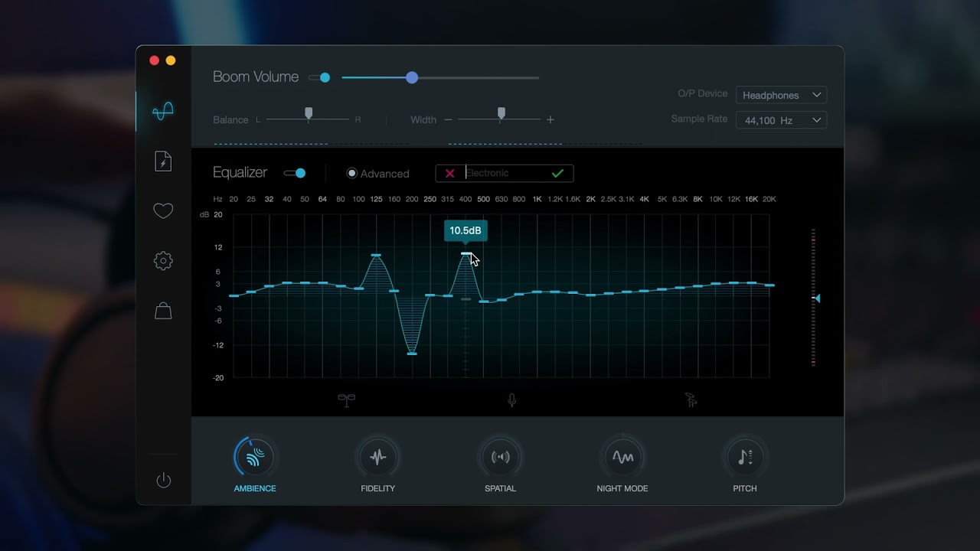This screenshot has width=980, height=551.
Task: Click the Boom Volume slider handle
Action: 412,77
